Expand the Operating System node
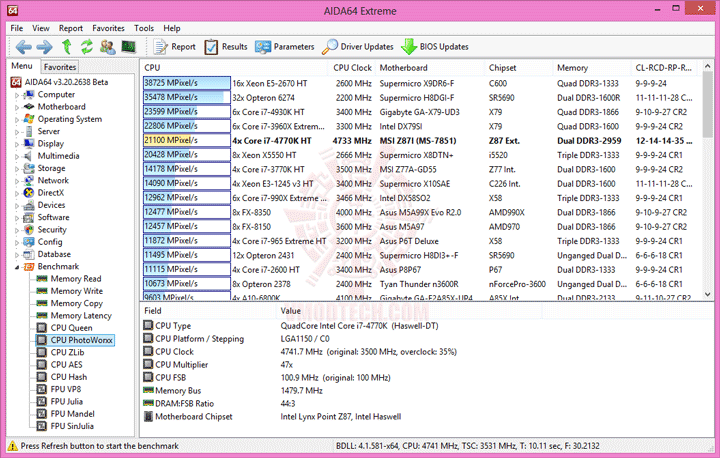 (x=17, y=120)
